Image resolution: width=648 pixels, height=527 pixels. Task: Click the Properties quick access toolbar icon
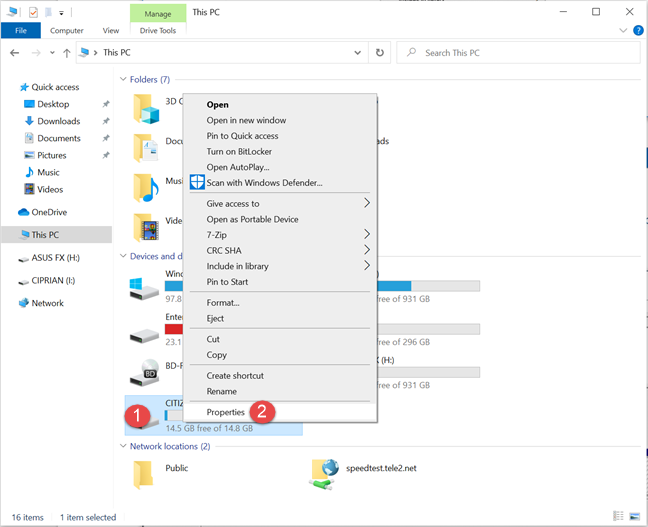point(33,12)
